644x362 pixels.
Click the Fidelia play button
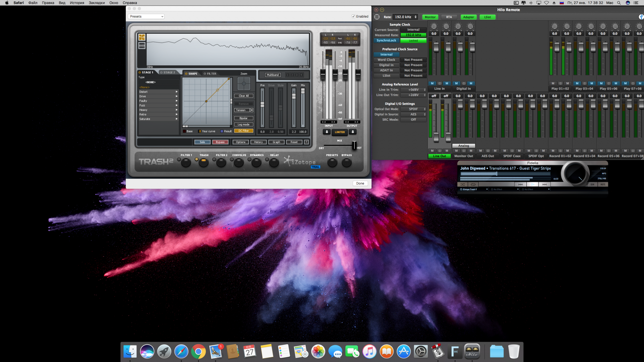coord(532,184)
